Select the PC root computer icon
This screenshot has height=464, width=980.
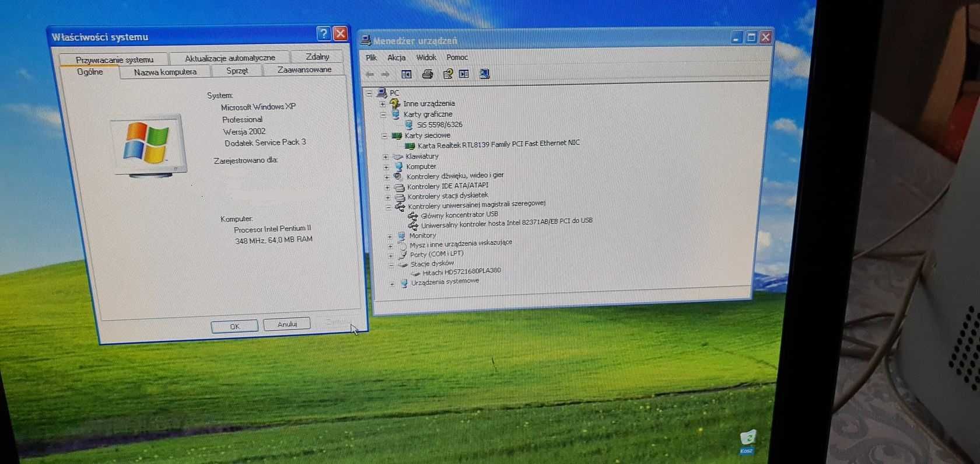382,93
